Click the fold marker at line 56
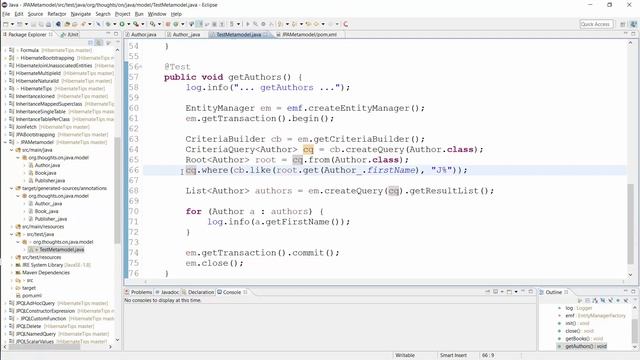Screen dimensions: 640x360 tap(140, 67)
